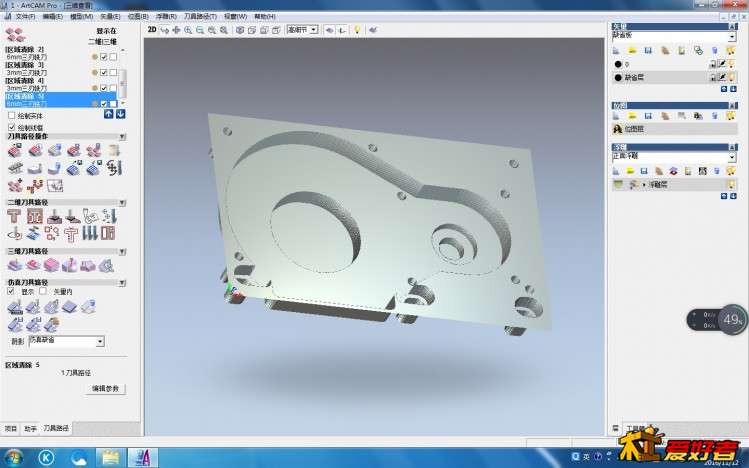Click the 编辑参数 button
This screenshot has width=749, height=468.
pyautogui.click(x=105, y=388)
